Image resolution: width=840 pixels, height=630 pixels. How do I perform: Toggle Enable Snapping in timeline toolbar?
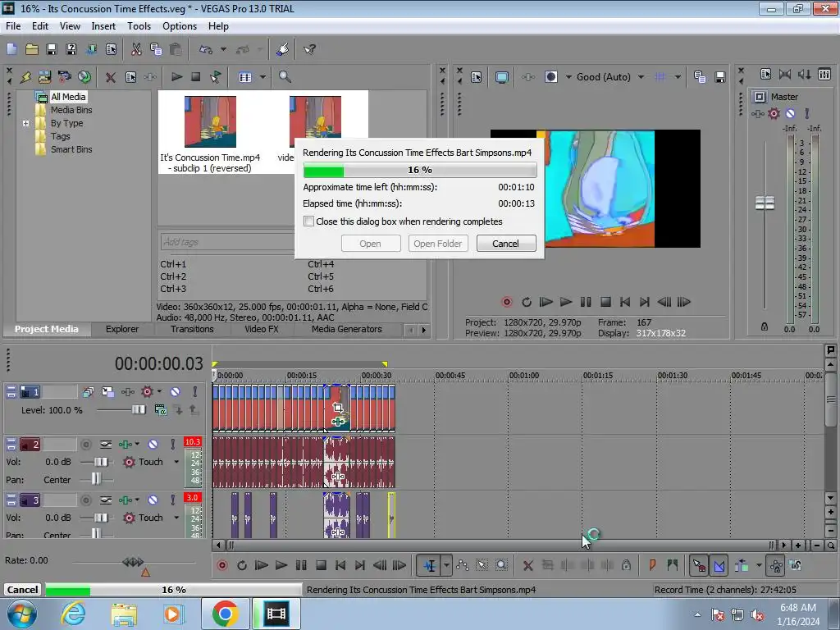(x=699, y=565)
